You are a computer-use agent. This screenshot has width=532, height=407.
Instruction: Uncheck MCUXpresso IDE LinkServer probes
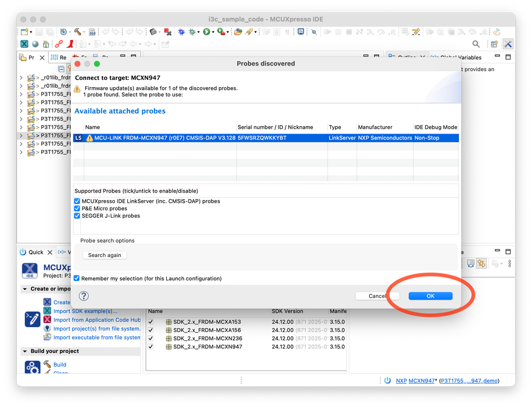pos(77,201)
